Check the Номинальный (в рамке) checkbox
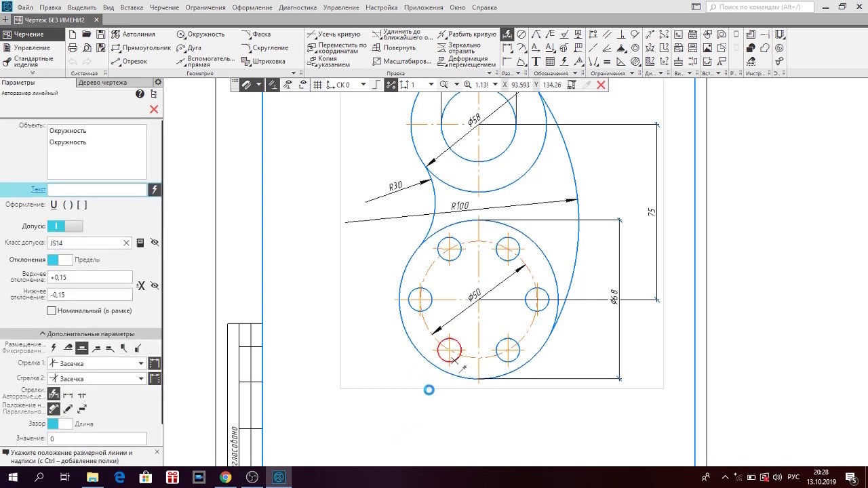Screen dimensions: 868x488 tap(52, 310)
